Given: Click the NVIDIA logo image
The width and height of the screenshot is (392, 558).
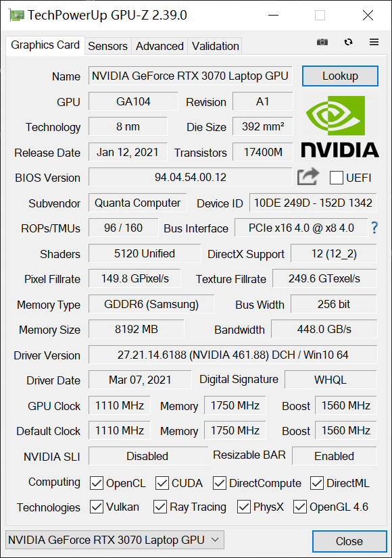Looking at the screenshot, I should click(340, 127).
